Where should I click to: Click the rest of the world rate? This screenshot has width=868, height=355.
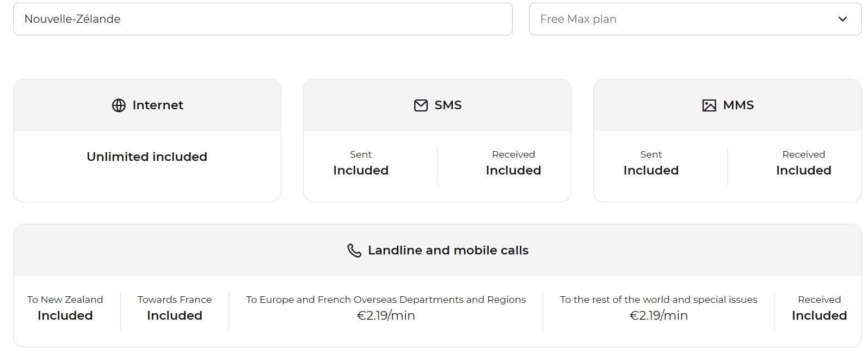(x=658, y=315)
